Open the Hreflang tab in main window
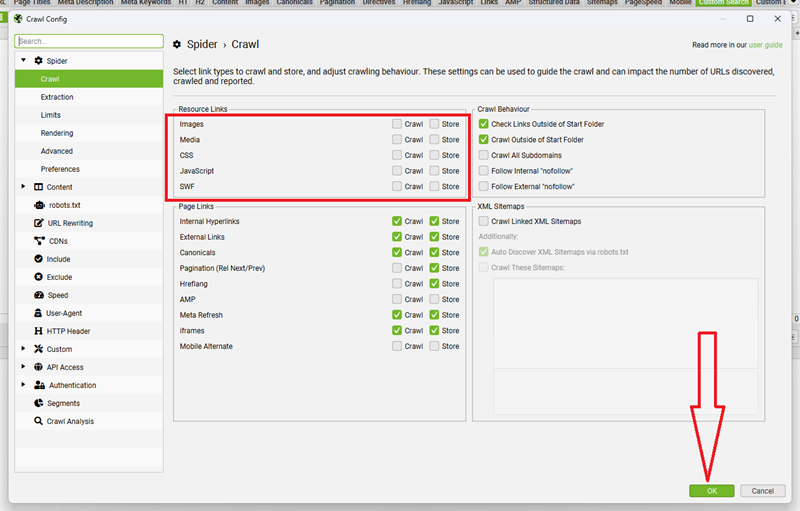Screen dimensions: 800x511 pyautogui.click(x=416, y=3)
